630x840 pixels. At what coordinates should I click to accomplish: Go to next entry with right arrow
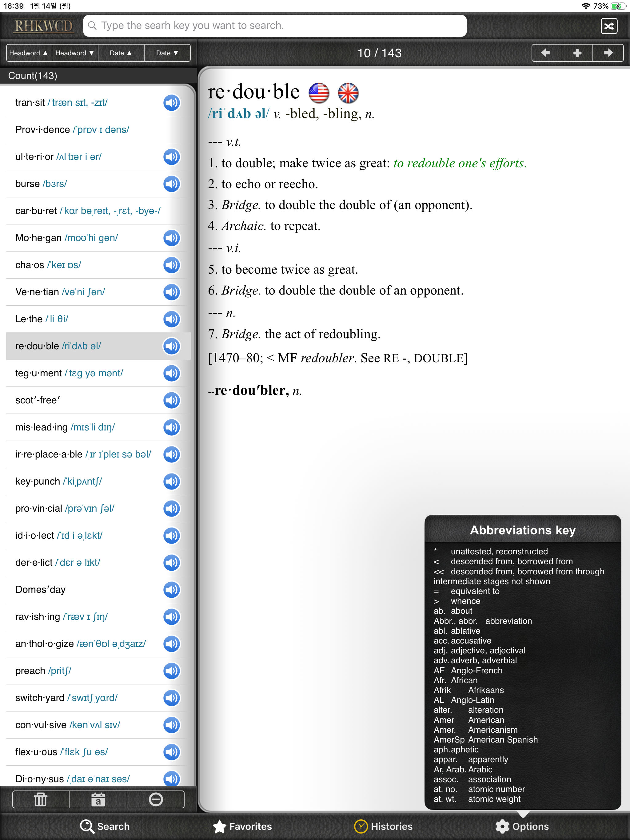(608, 53)
